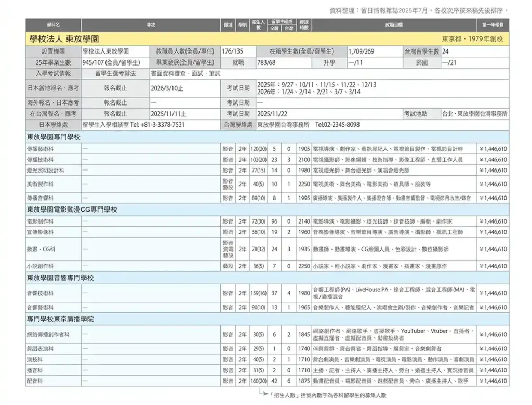Click the 舞蹈表演科 row name
532x405 pixels.
pos(41,349)
